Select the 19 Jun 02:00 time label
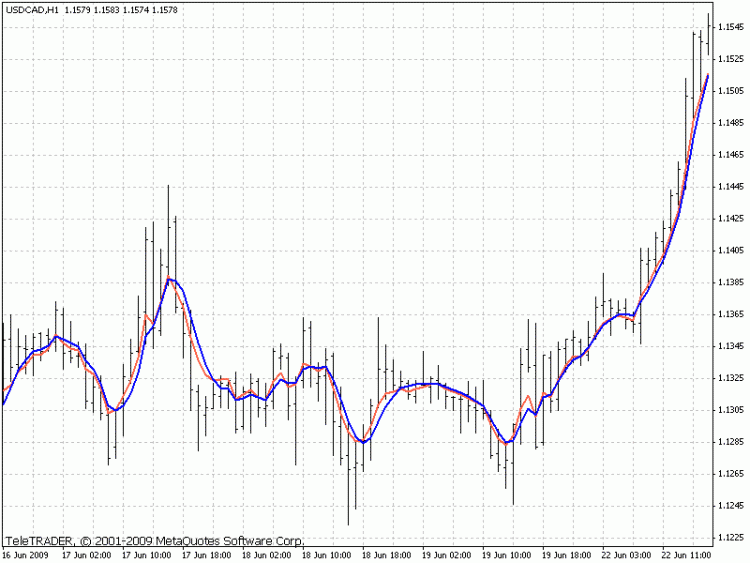Viewport: 750px width, 563px height. (447, 555)
